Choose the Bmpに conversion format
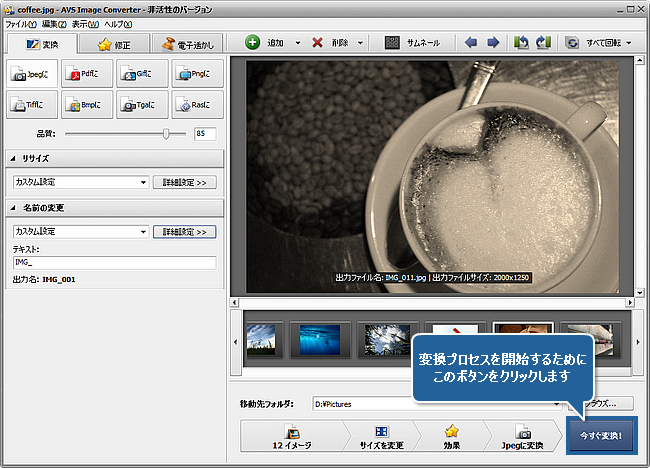The image size is (650, 468). (87, 105)
